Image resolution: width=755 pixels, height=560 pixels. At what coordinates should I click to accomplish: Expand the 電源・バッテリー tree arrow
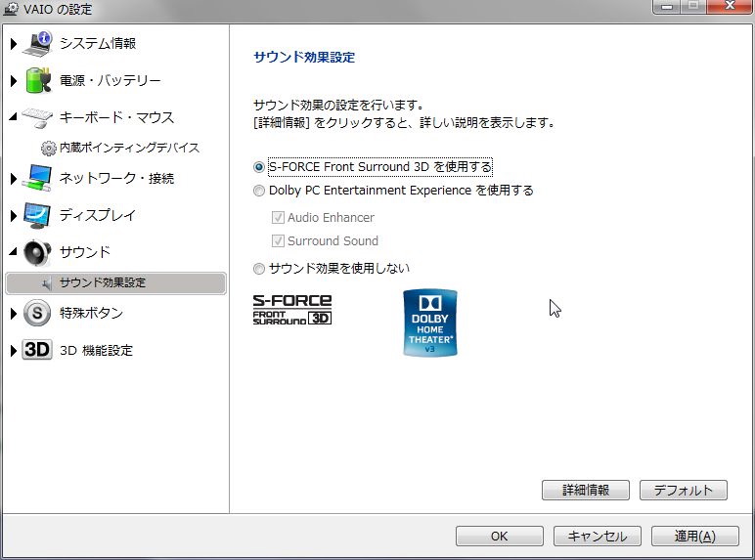click(x=14, y=81)
